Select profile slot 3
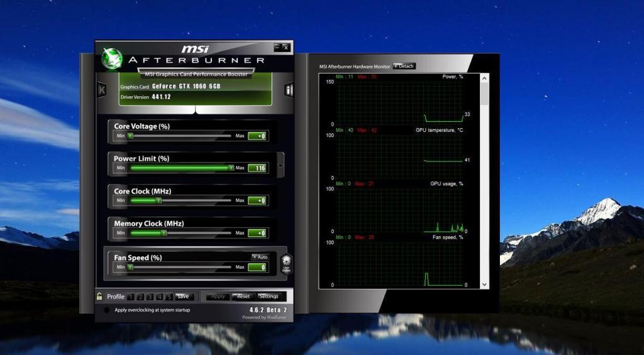The width and height of the screenshot is (644, 355). click(150, 297)
